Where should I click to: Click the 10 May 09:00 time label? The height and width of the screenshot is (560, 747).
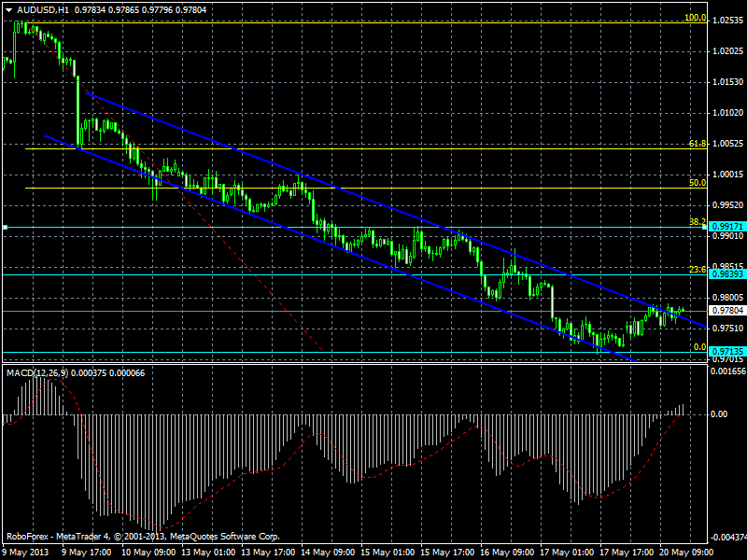coord(148,553)
